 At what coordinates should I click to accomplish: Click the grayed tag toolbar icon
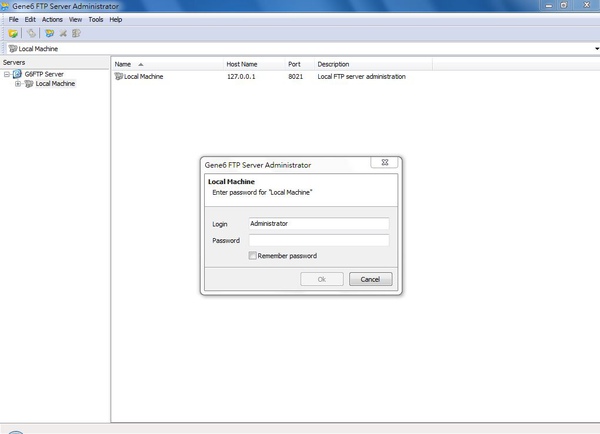point(31,34)
